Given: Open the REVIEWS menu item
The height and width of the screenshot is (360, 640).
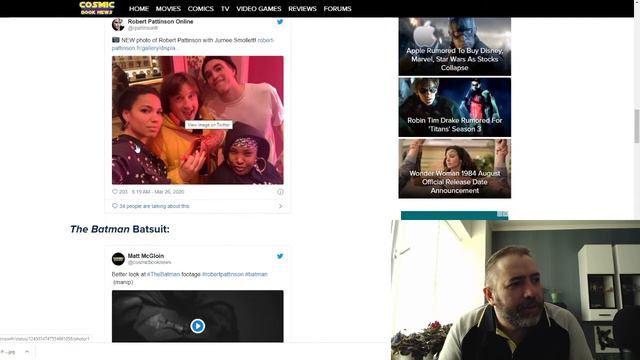Looking at the screenshot, I should pyautogui.click(x=302, y=9).
